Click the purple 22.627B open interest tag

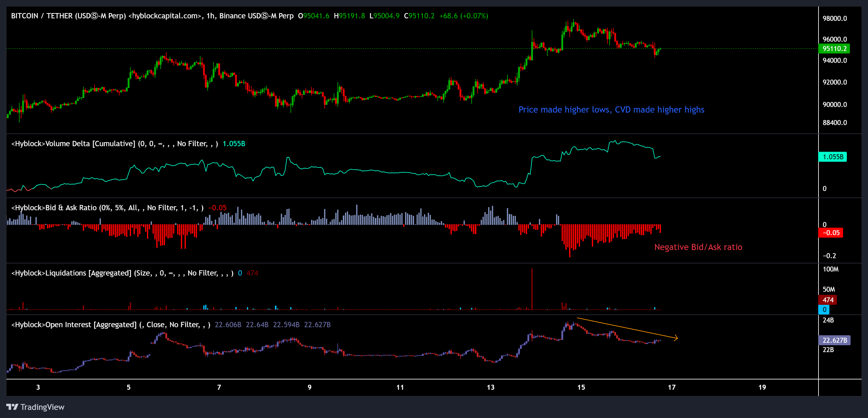click(x=834, y=340)
